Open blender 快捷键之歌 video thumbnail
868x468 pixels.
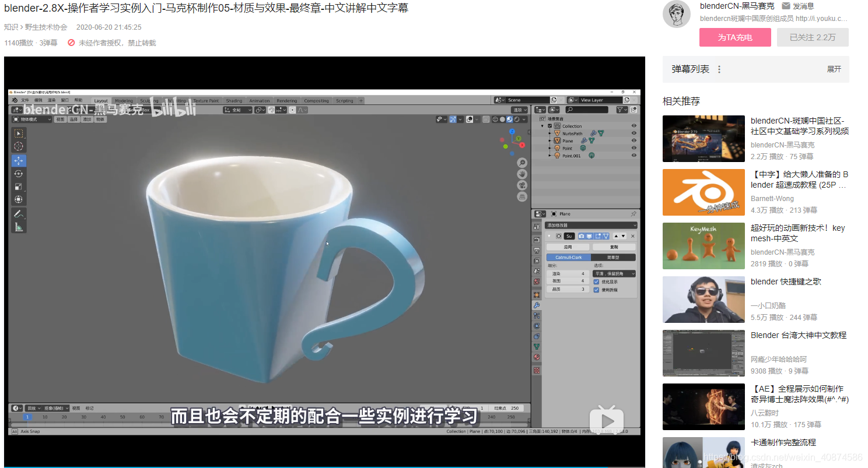pos(703,300)
